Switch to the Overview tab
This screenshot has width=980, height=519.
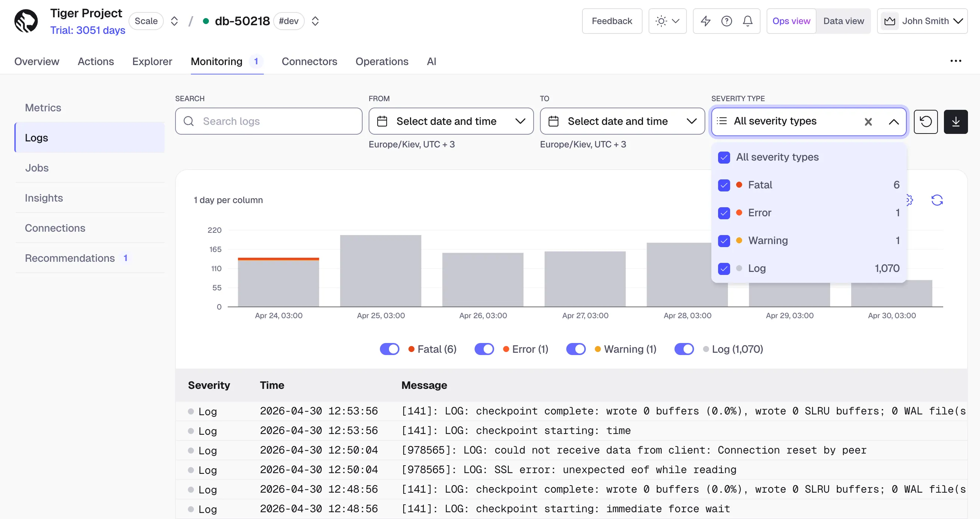(x=36, y=61)
